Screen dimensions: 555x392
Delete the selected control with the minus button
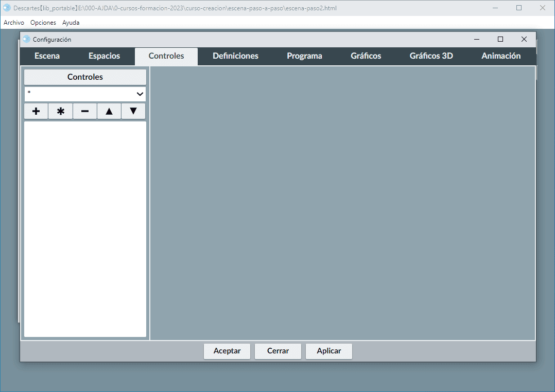(x=85, y=111)
